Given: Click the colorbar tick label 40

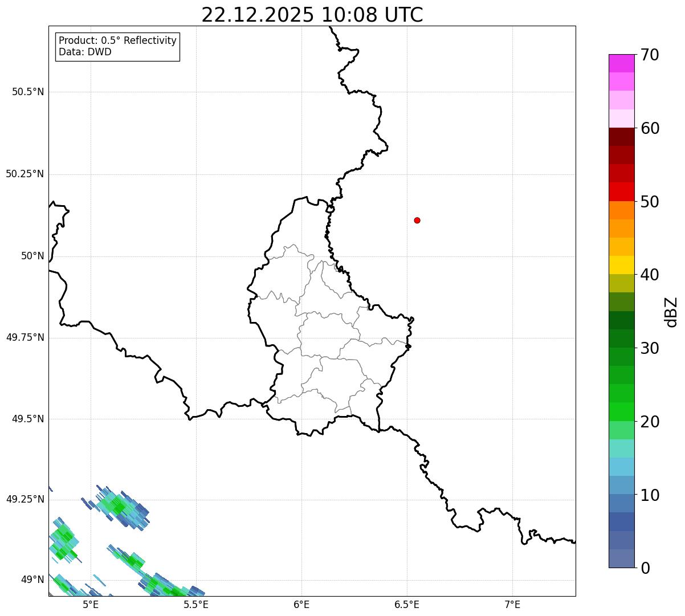Looking at the screenshot, I should pyautogui.click(x=650, y=275).
